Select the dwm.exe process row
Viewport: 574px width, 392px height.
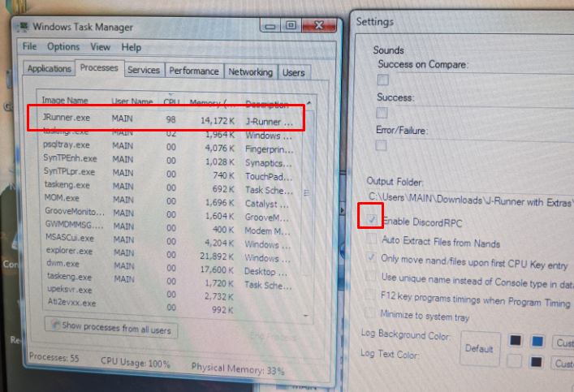tap(168, 267)
